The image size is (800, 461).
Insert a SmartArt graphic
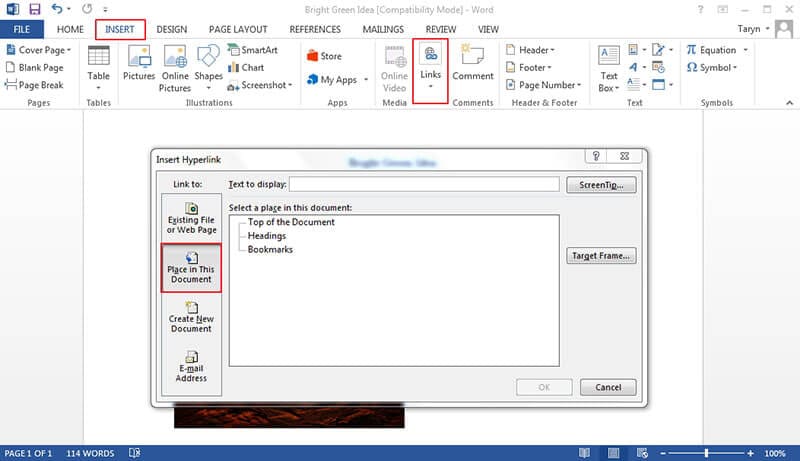253,50
